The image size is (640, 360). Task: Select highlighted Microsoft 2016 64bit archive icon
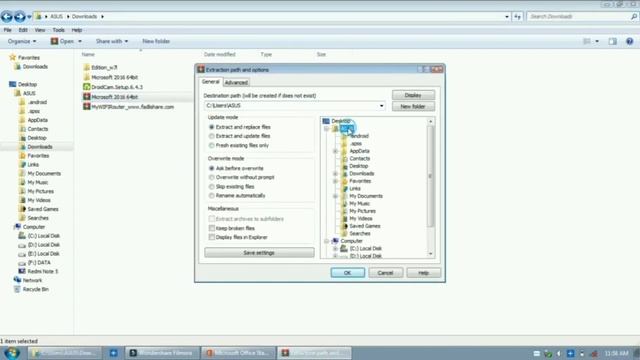tap(87, 97)
